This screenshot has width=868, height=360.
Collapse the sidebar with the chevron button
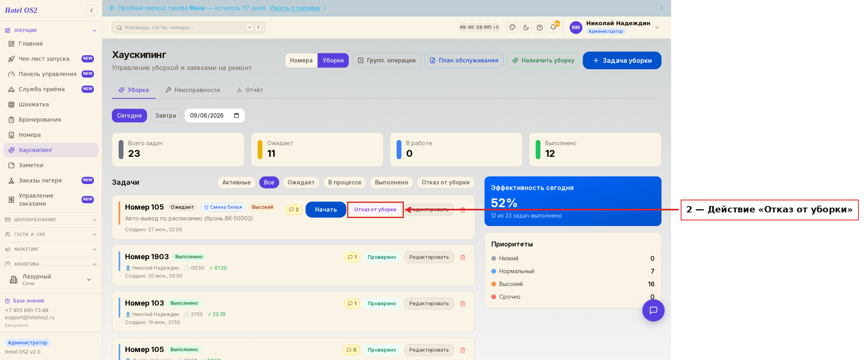[x=91, y=10]
